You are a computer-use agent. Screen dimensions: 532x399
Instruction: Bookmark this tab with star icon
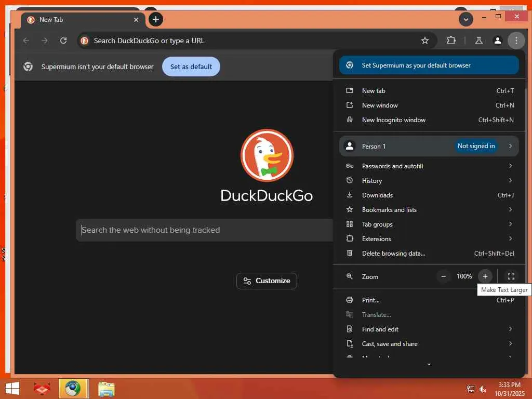pyautogui.click(x=425, y=41)
